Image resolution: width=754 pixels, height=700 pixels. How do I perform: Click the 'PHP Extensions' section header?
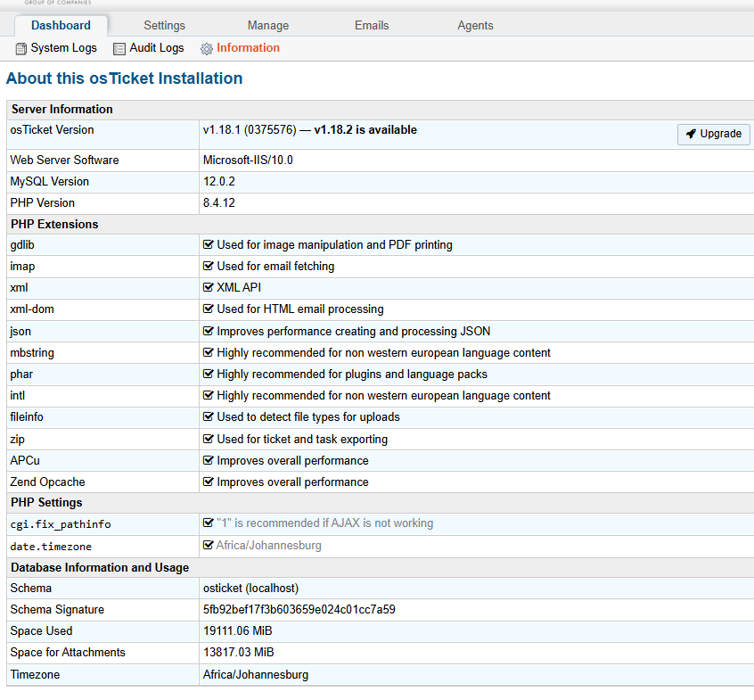[x=54, y=224]
